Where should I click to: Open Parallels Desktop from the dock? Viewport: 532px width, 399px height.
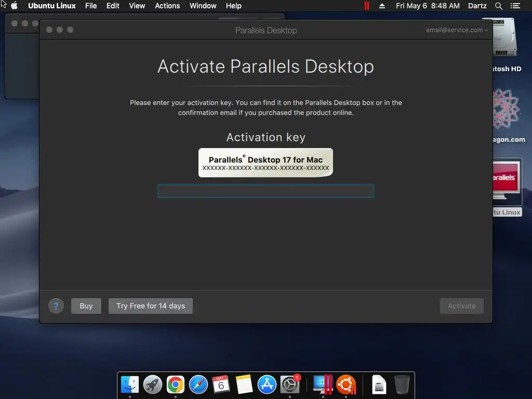[x=323, y=384]
